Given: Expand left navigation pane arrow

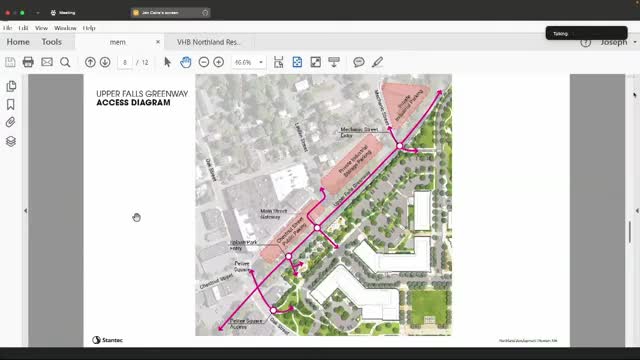Looking at the screenshot, I should 26,211.
